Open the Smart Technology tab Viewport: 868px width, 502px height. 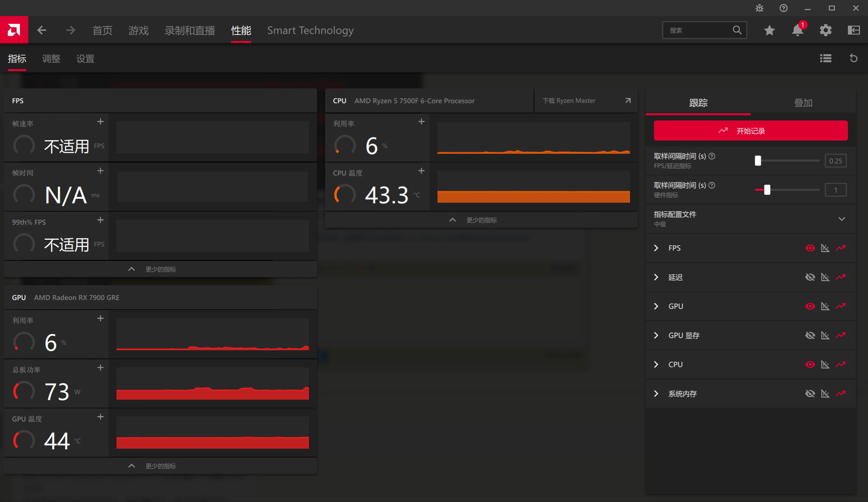pos(310,31)
